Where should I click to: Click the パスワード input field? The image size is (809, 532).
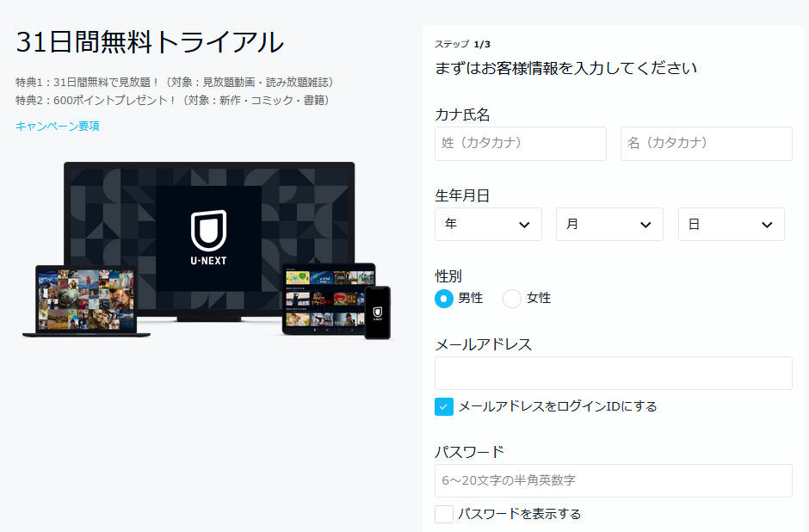click(614, 480)
